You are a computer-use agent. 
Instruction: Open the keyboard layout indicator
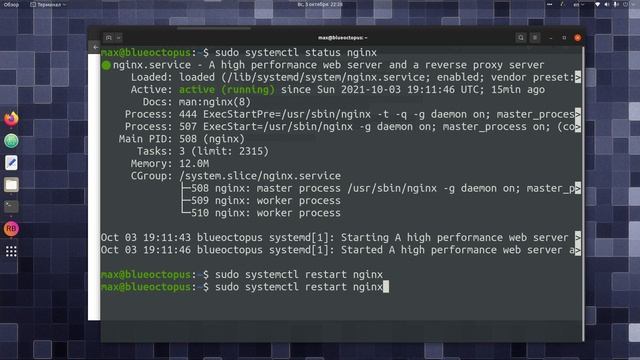[579, 4]
